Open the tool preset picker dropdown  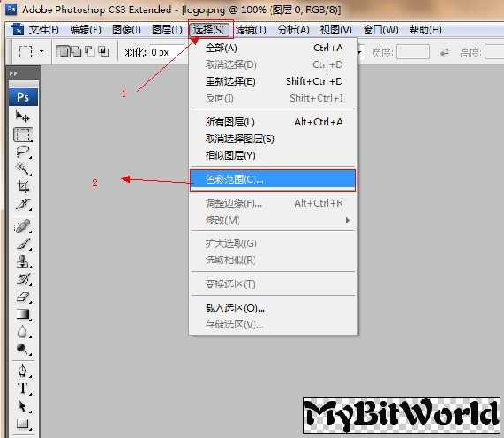(41, 52)
